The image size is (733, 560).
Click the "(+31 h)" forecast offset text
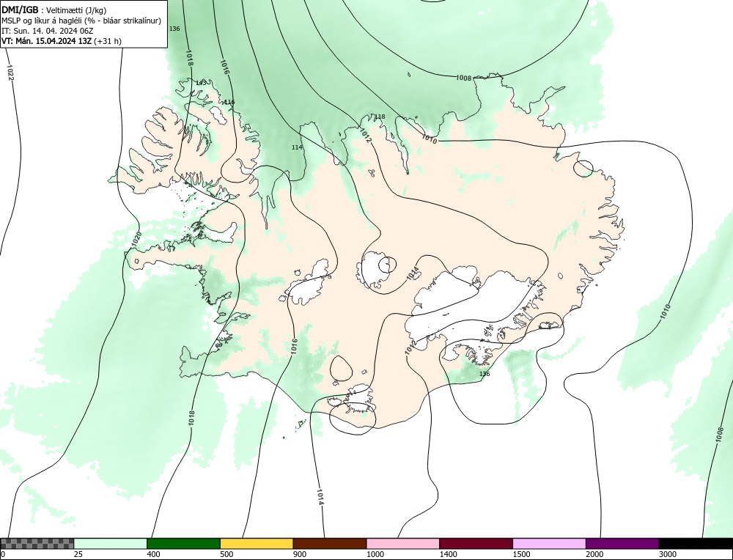(x=108, y=41)
